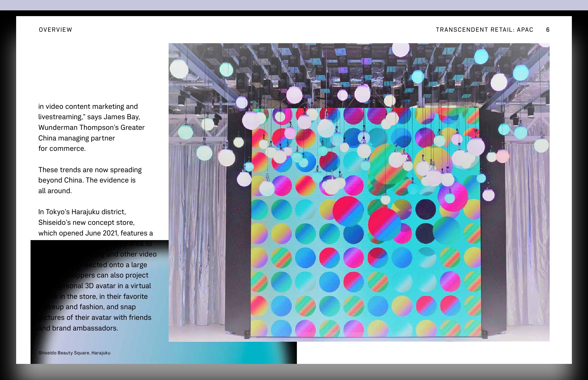
Task: Click "In Tokyo's Harajuku district," line
Action: [x=82, y=212]
